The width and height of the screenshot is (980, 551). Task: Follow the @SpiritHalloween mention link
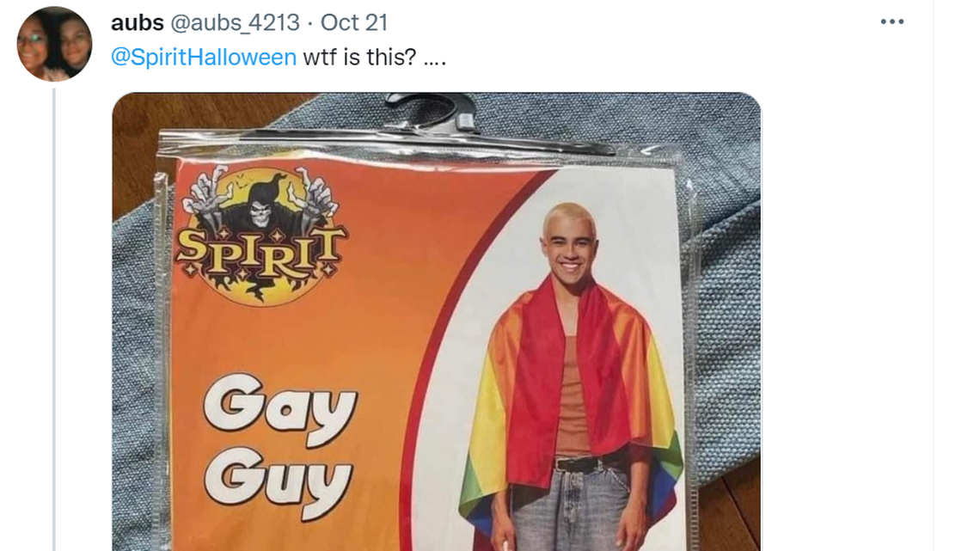click(204, 57)
